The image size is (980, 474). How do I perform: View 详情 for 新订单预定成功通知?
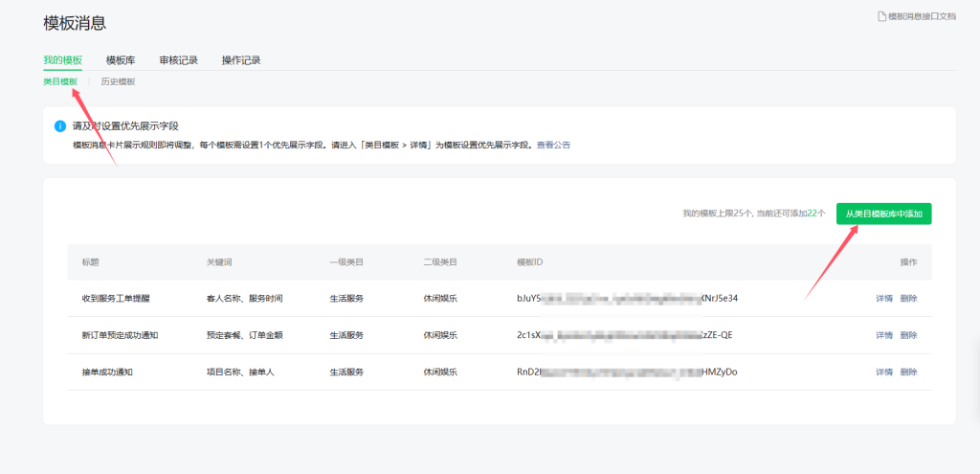[x=884, y=335]
